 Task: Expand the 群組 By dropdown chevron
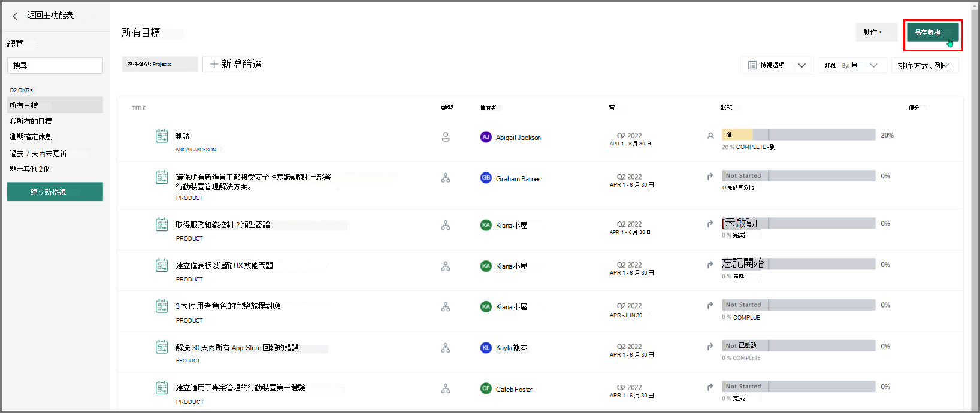873,65
